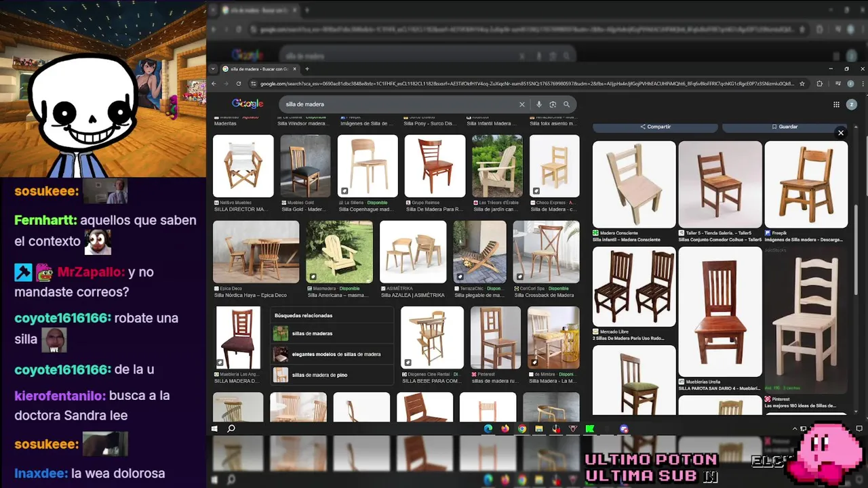
Task: Open the De Mimbre Silla Madera image
Action: point(553,338)
